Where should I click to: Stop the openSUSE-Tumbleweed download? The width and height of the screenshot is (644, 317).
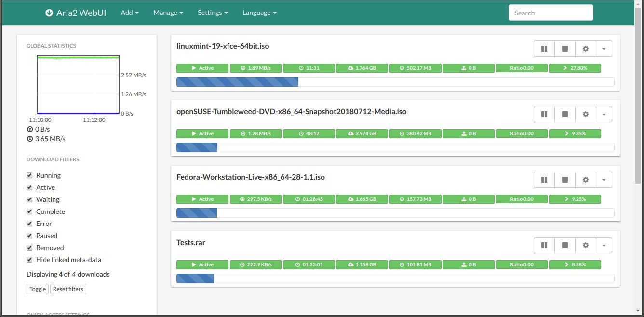[x=565, y=114]
